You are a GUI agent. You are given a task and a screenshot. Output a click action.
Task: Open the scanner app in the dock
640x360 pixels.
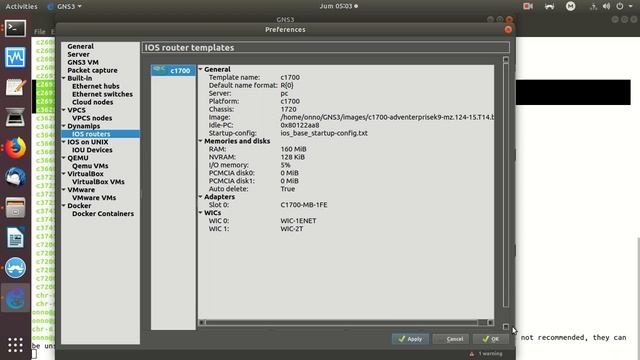[x=15, y=118]
